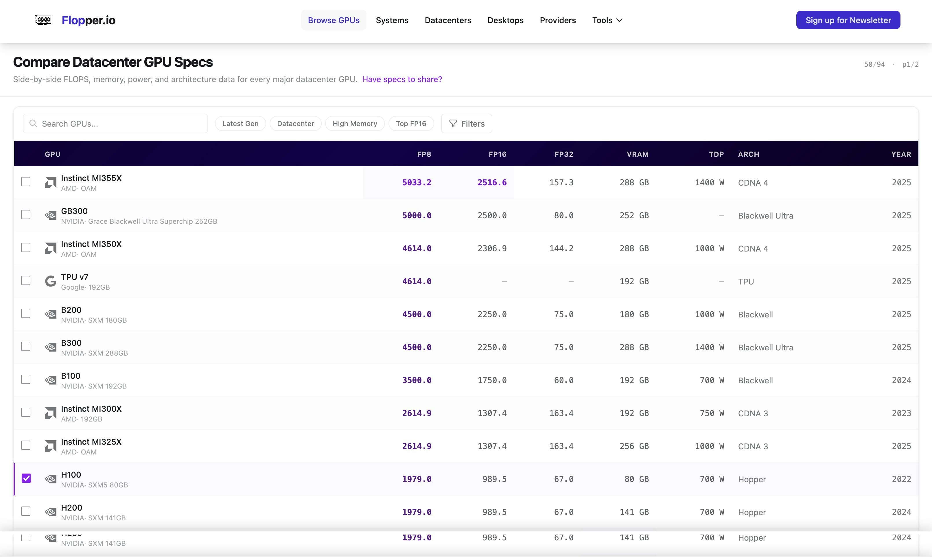Click the NVIDIA logo beside B200

pyautogui.click(x=50, y=314)
